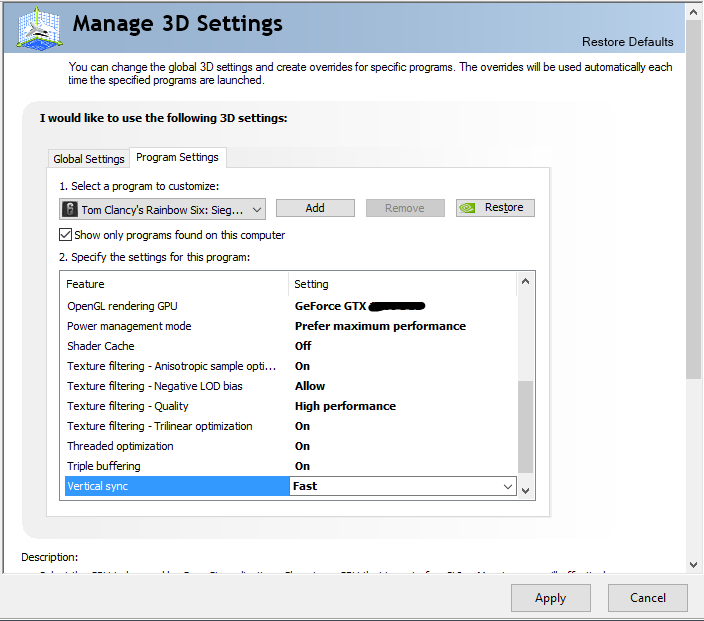Open the program selection dropdown
This screenshot has width=704, height=621.
(257, 209)
